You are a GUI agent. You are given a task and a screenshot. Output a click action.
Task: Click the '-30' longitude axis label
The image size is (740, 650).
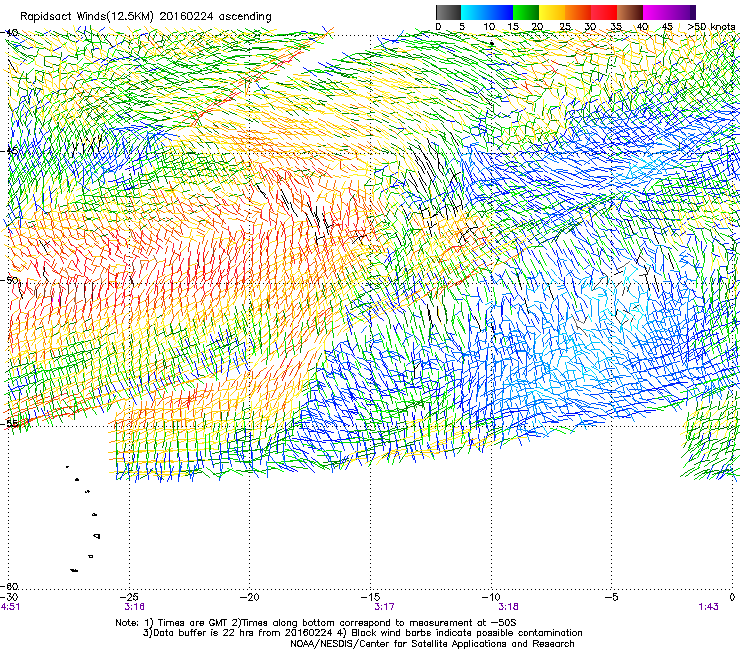pyautogui.click(x=11, y=597)
